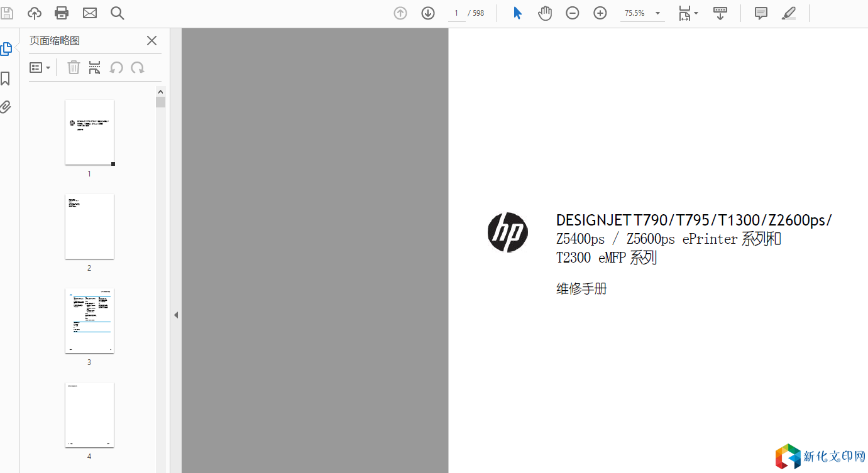Open the bookmarks panel in sidebar
868x473 pixels.
click(x=6, y=79)
